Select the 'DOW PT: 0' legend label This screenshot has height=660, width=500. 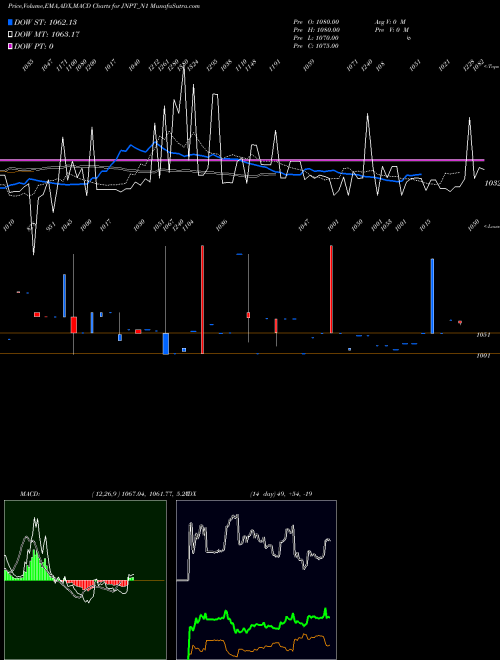[x=34, y=46]
